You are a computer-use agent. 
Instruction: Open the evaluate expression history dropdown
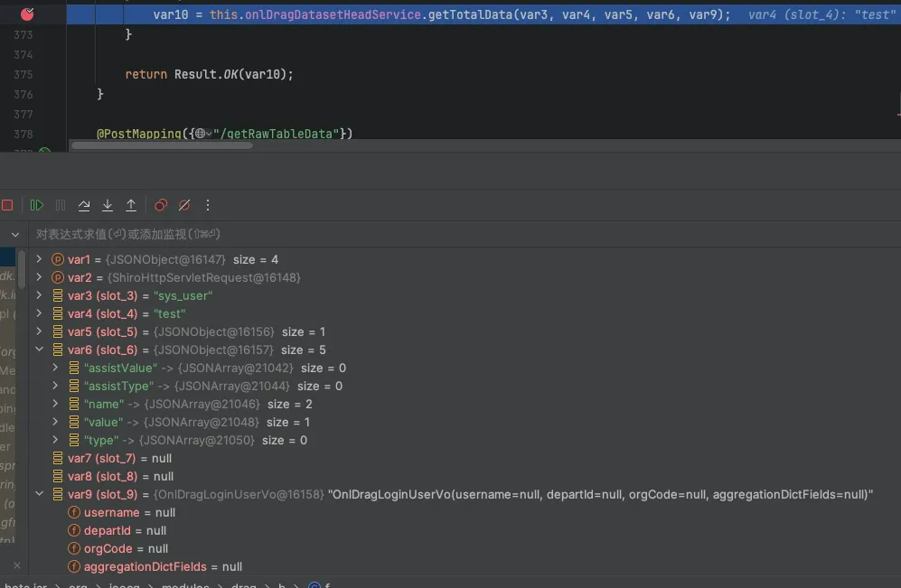tap(14, 235)
